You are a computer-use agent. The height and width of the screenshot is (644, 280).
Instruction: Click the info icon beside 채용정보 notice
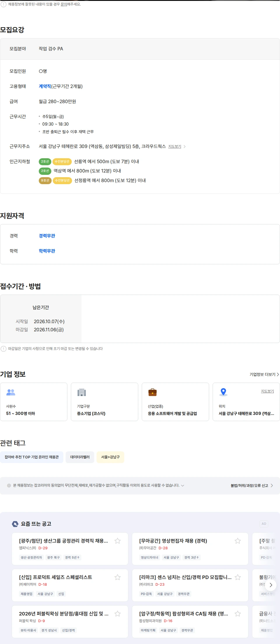point(3,4)
